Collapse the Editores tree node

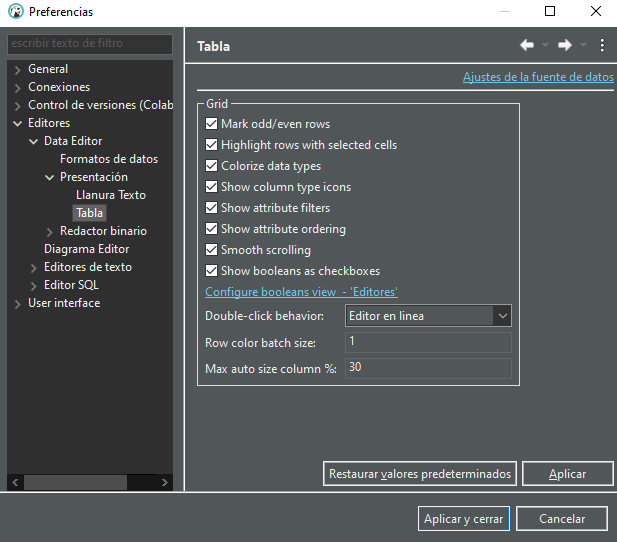[x=17, y=124]
